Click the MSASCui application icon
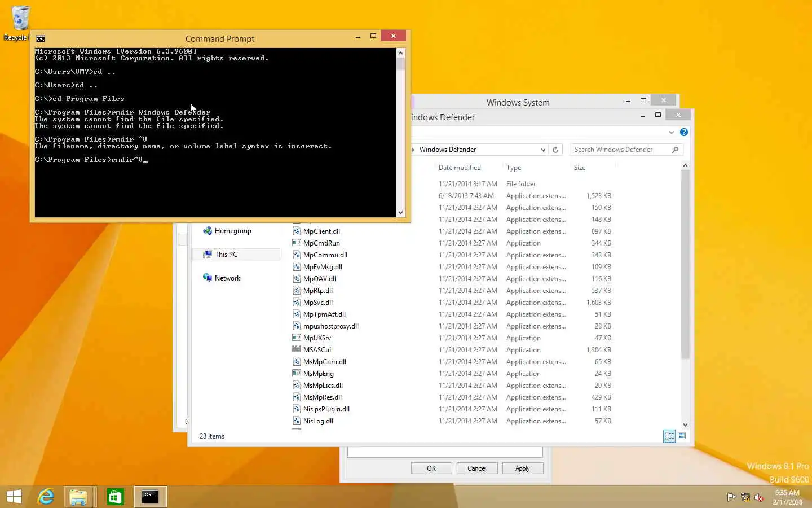The height and width of the screenshot is (508, 812). (297, 350)
